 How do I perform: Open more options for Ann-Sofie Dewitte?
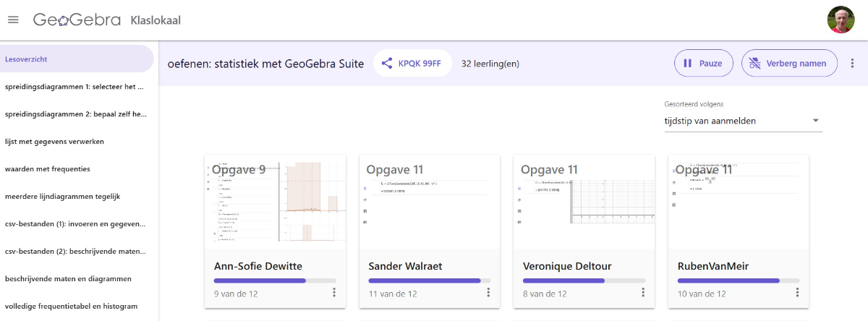point(334,293)
